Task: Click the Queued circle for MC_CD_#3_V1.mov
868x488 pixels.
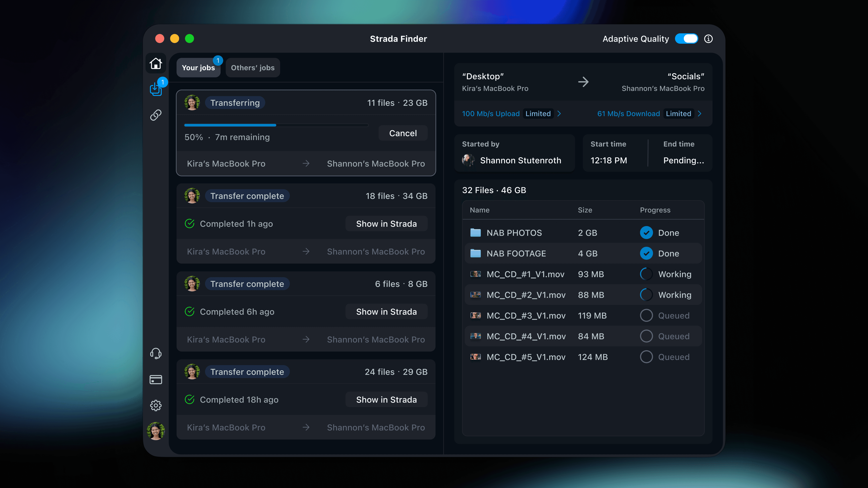Action: 646,315
